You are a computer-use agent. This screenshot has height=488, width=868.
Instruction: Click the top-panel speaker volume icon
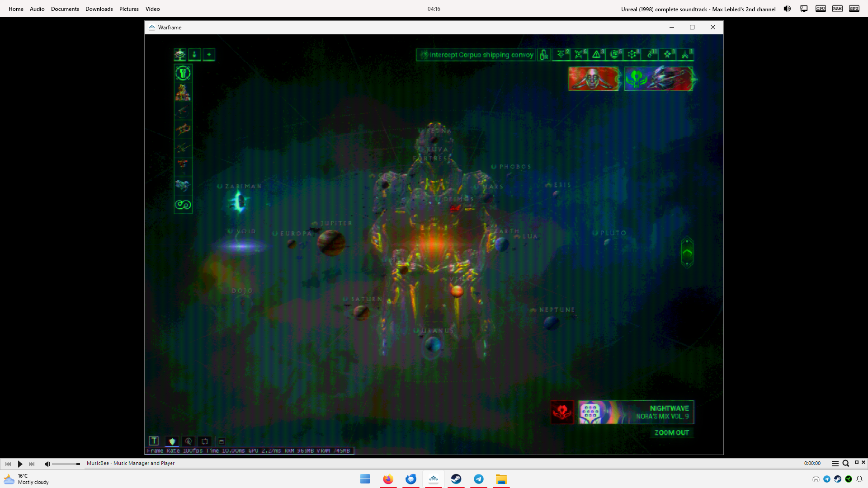pos(787,9)
